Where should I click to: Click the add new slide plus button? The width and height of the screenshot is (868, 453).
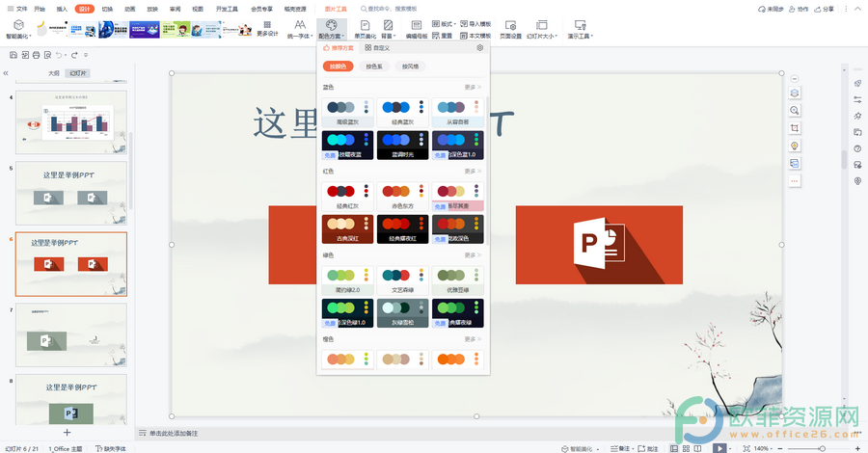coord(67,433)
